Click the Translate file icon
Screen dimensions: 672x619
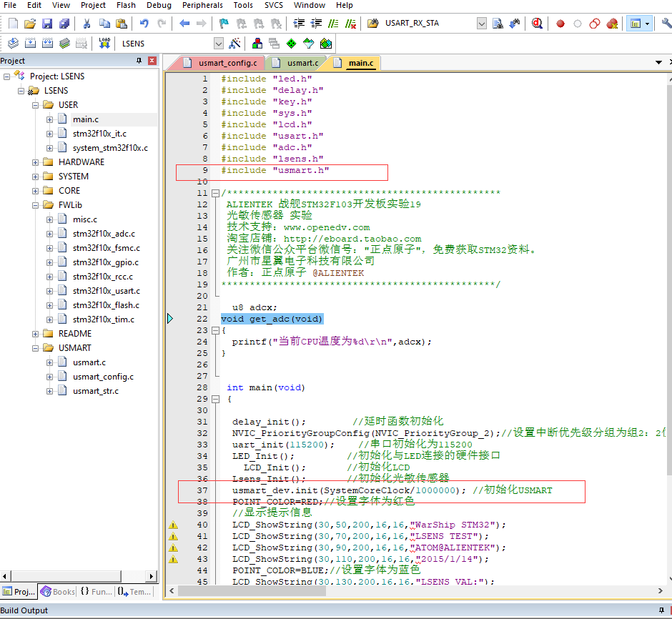pyautogui.click(x=14, y=44)
